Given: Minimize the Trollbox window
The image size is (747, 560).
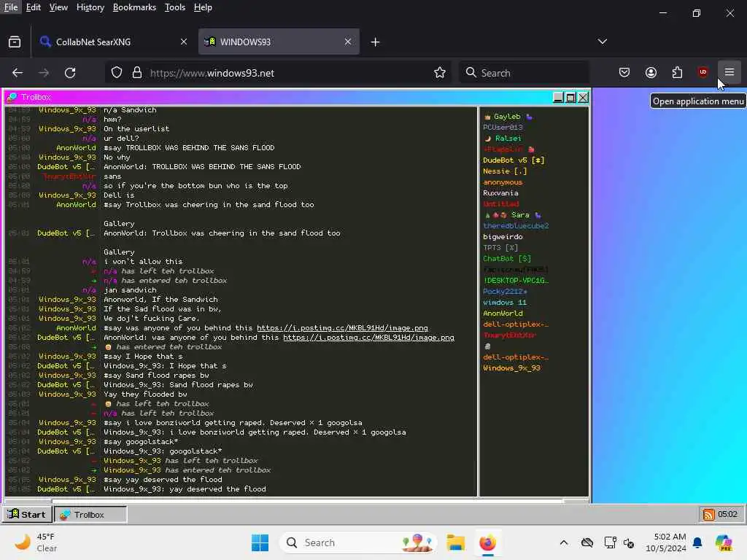Looking at the screenshot, I should click(558, 97).
